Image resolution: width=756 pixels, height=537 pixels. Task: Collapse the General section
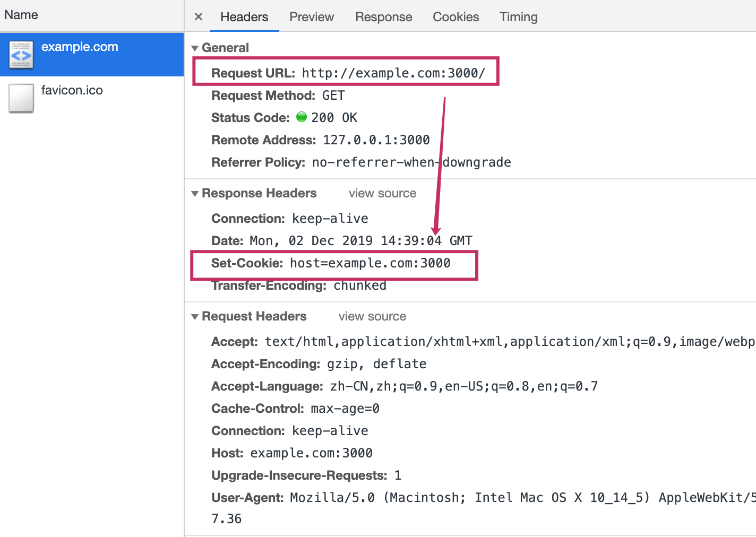(x=195, y=48)
